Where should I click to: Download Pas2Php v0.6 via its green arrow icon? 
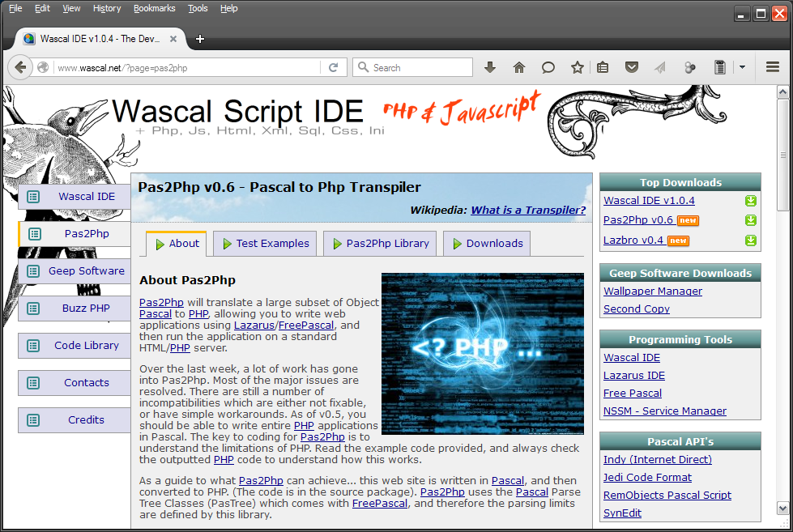[750, 220]
